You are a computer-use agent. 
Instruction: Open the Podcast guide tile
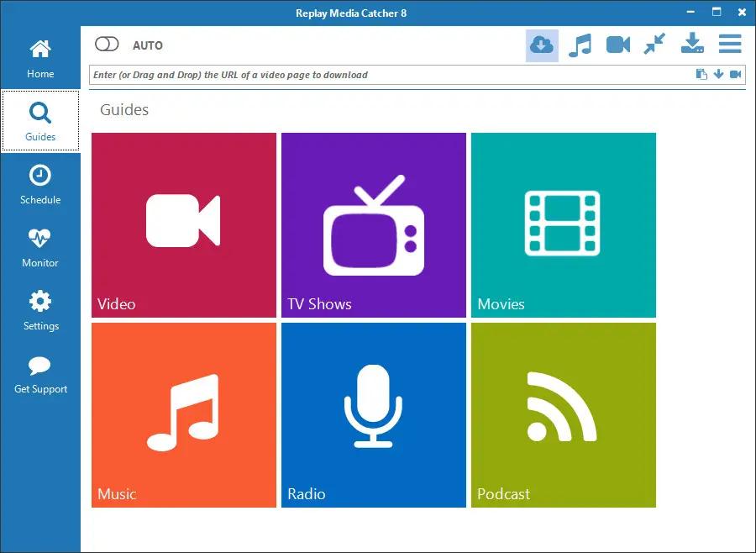tap(564, 415)
